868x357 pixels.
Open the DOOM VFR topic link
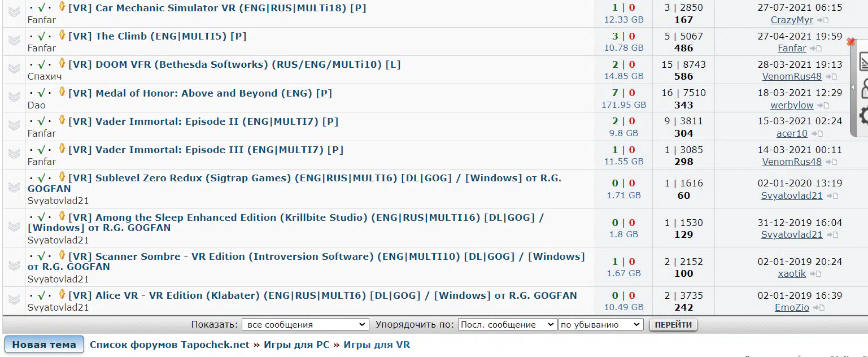click(x=234, y=64)
